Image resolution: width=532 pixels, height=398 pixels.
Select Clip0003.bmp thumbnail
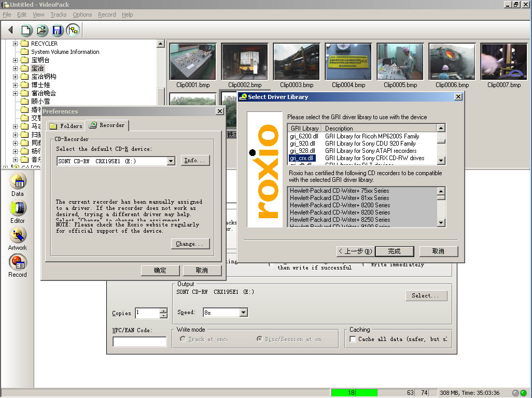click(x=297, y=61)
